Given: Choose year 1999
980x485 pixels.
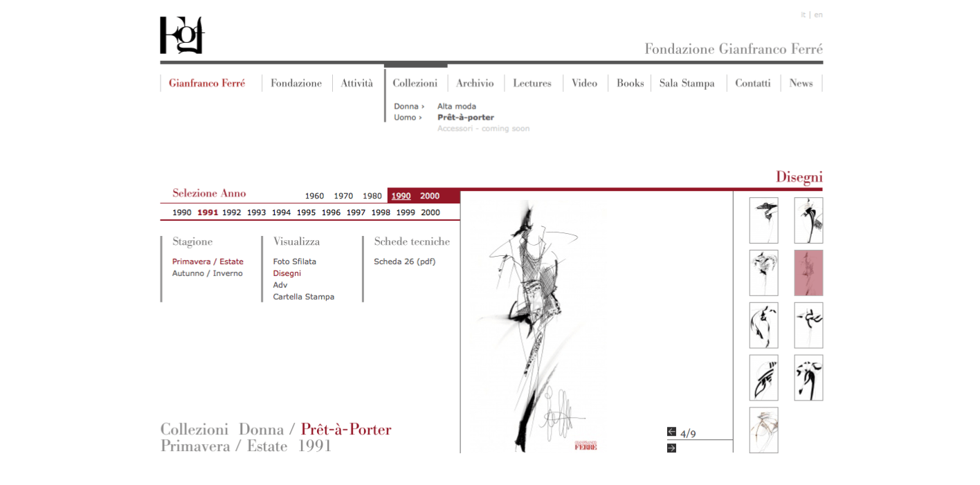Looking at the screenshot, I should [406, 213].
